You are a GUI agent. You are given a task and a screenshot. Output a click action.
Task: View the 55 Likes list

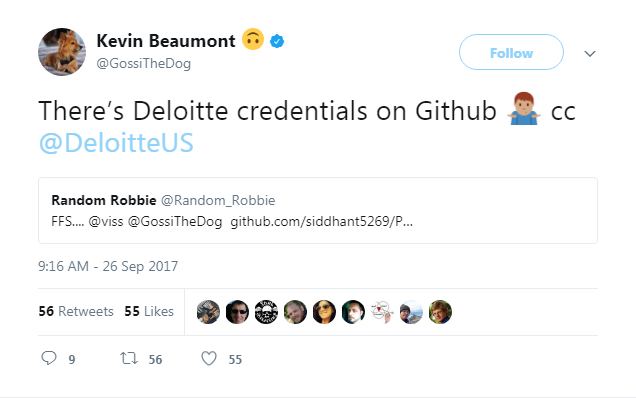pyautogui.click(x=149, y=311)
